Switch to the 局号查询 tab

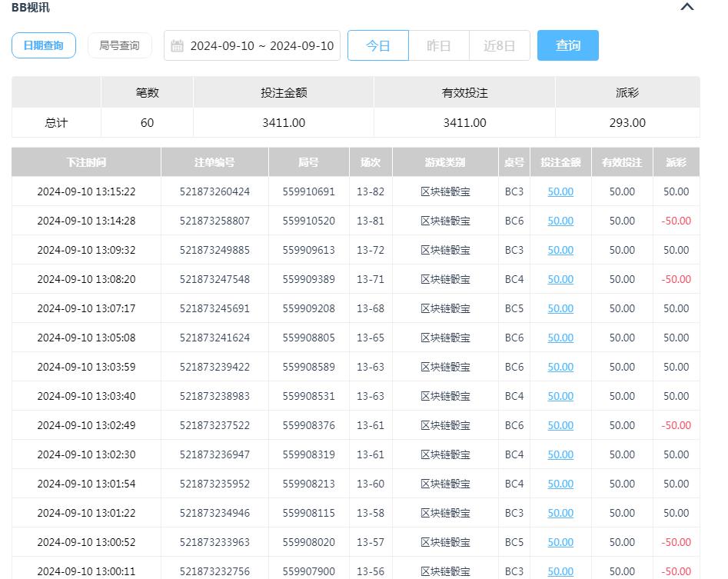click(119, 45)
